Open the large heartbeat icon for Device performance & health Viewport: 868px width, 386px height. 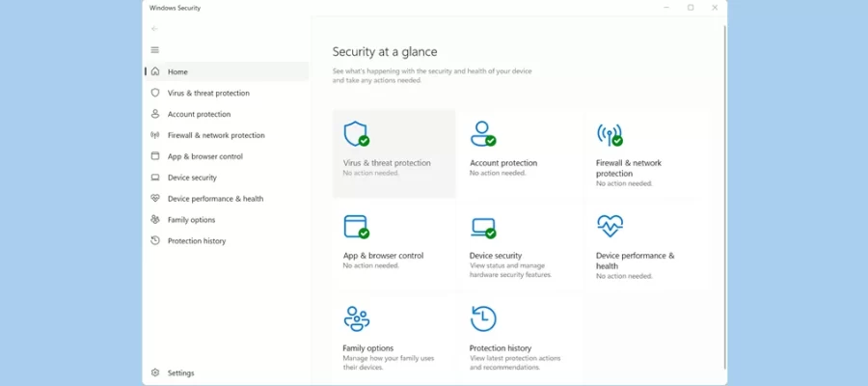pos(610,226)
